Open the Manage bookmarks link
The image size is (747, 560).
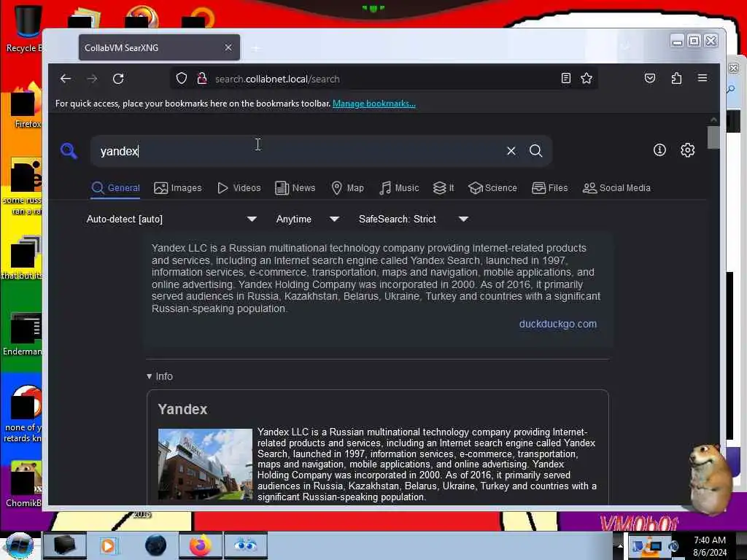point(374,104)
